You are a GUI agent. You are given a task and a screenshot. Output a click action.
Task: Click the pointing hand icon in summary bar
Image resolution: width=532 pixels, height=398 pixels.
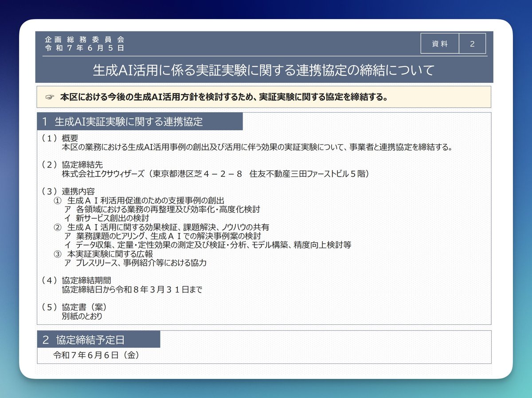click(x=49, y=97)
